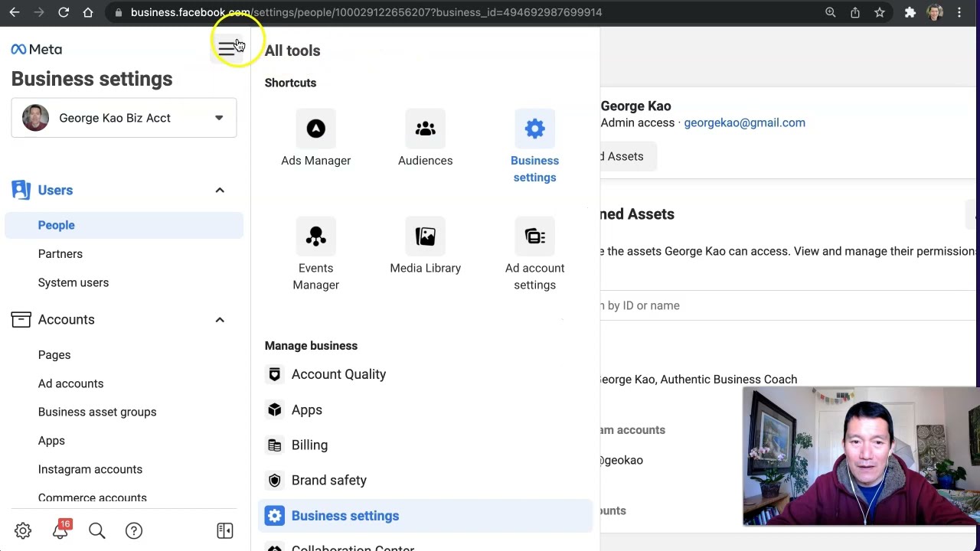Click the hamburger All tools menu icon
980x551 pixels.
point(227,49)
